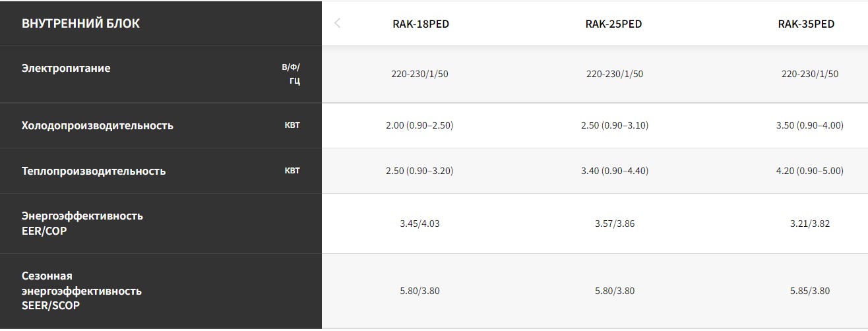
Task: Click the Теплопроизводительность row label
Action: [x=94, y=171]
